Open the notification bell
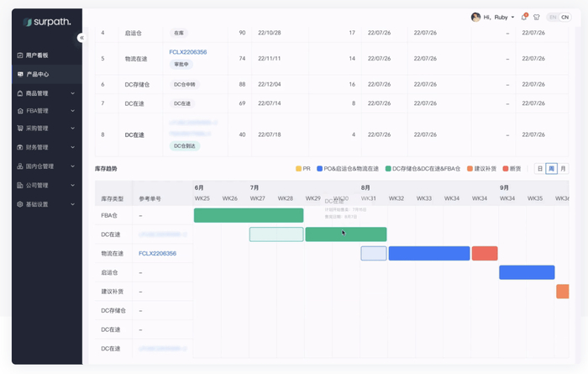Viewport: 588px width, 374px height. pyautogui.click(x=525, y=17)
